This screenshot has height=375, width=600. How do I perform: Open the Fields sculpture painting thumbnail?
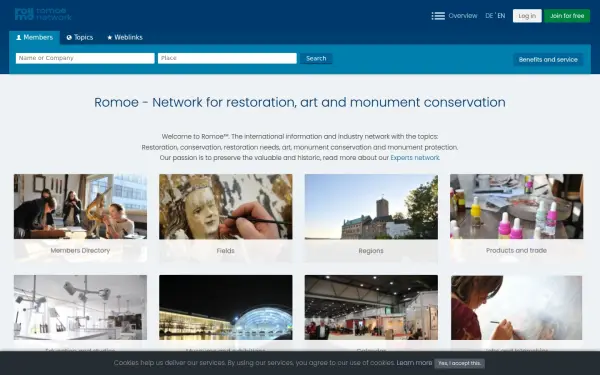click(x=226, y=207)
